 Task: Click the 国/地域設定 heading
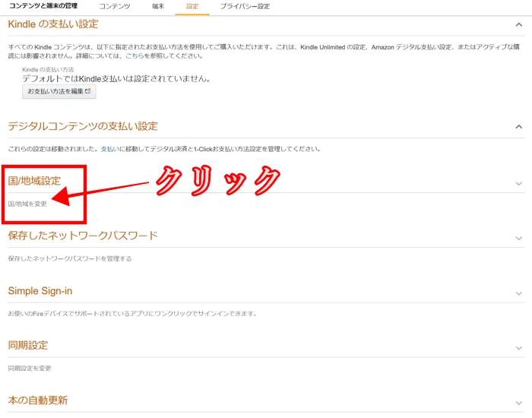[x=34, y=181]
